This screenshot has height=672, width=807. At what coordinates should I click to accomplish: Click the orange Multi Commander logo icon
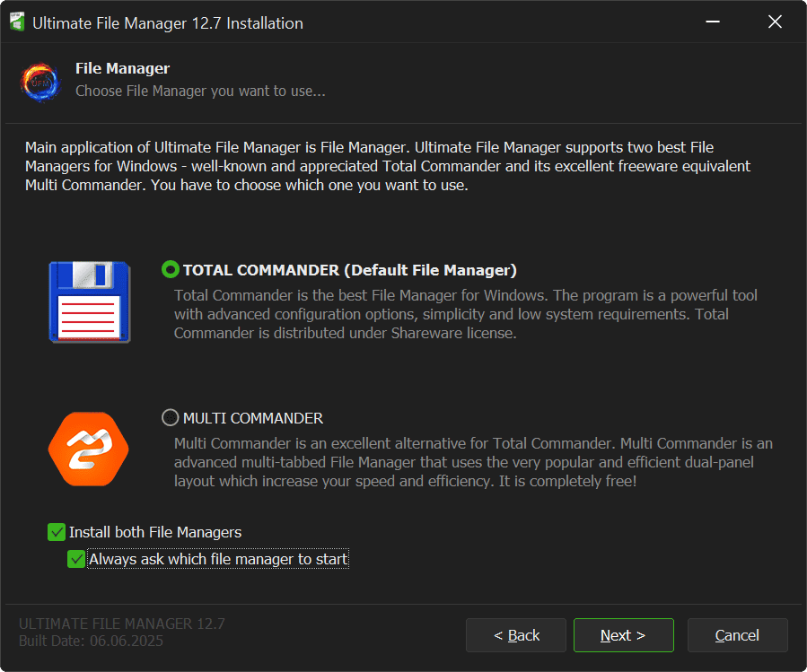(x=88, y=449)
